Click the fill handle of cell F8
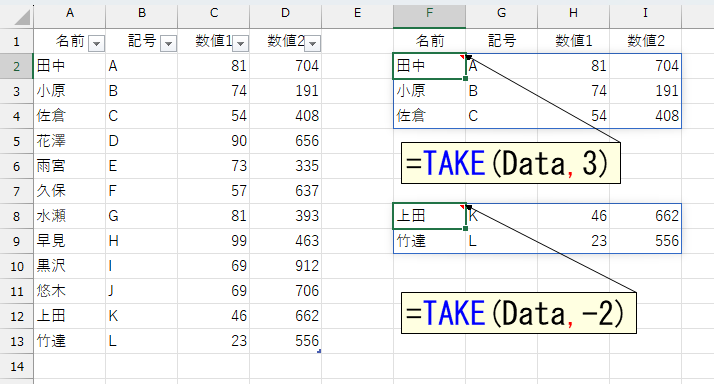The image size is (714, 384). click(465, 229)
